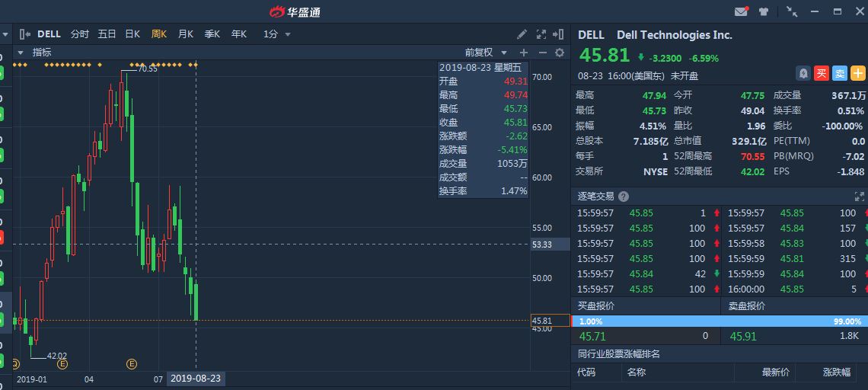Expand the 逐笔交易 panel
The width and height of the screenshot is (868, 390).
(x=859, y=196)
